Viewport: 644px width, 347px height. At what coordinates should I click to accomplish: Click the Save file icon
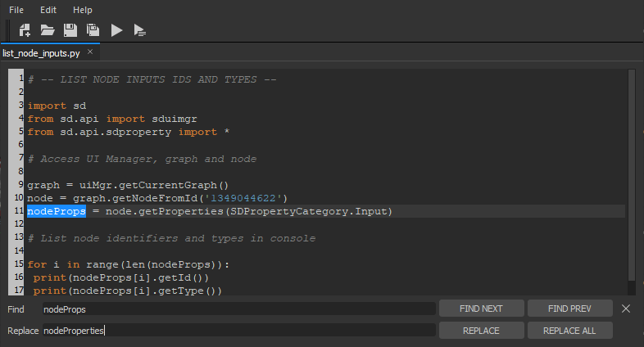coord(70,30)
